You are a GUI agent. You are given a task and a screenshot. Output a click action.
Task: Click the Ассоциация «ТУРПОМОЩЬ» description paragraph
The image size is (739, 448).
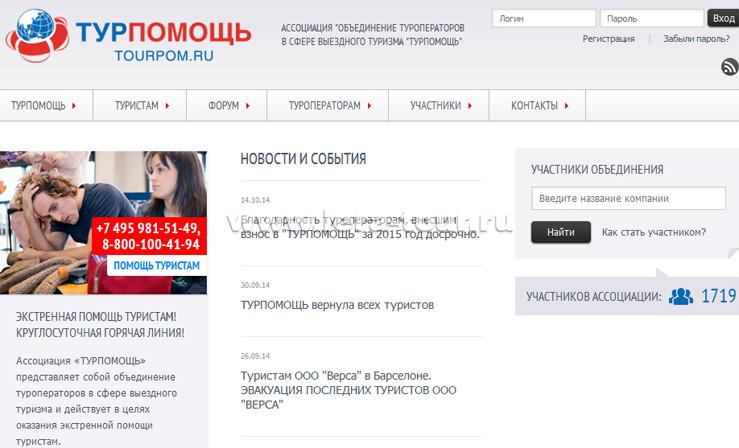point(96,401)
